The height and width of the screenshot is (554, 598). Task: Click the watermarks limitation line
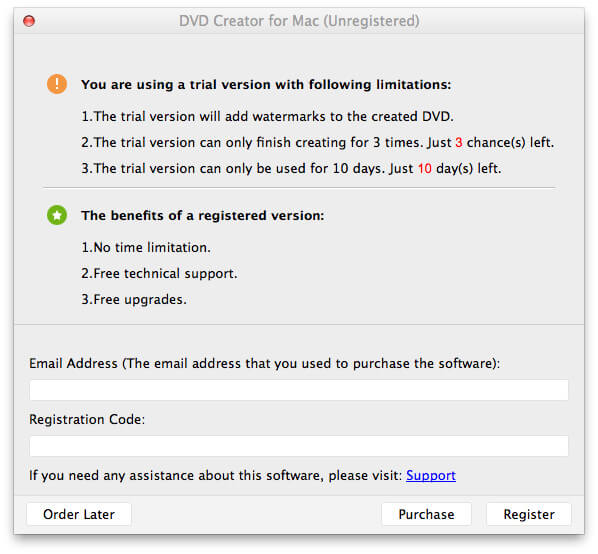point(267,116)
